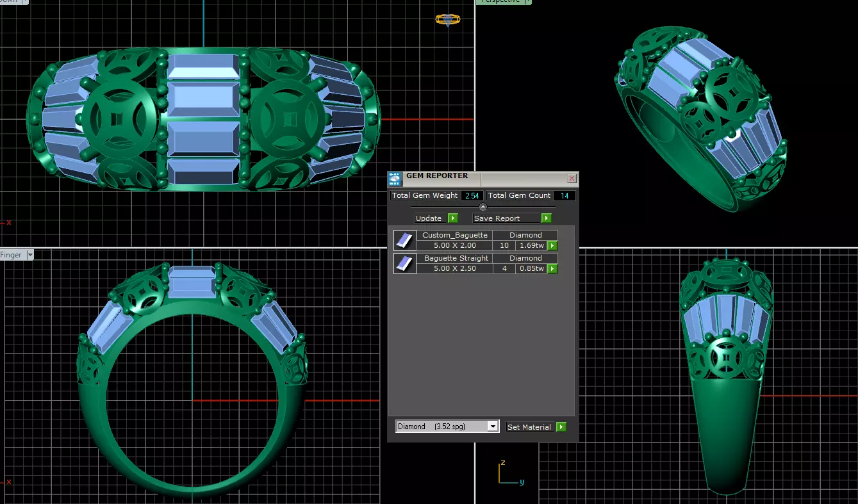
Task: Click the Set Material label
Action: point(529,427)
